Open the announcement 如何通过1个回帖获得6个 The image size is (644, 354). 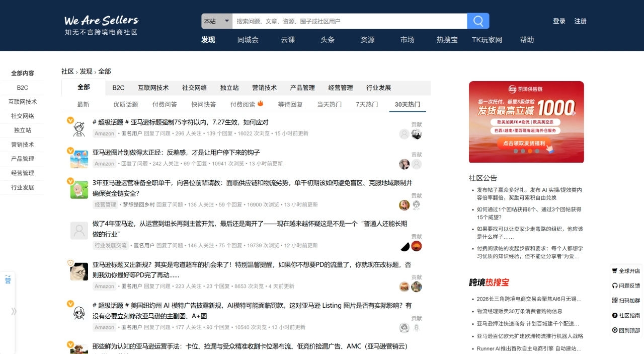click(x=529, y=213)
